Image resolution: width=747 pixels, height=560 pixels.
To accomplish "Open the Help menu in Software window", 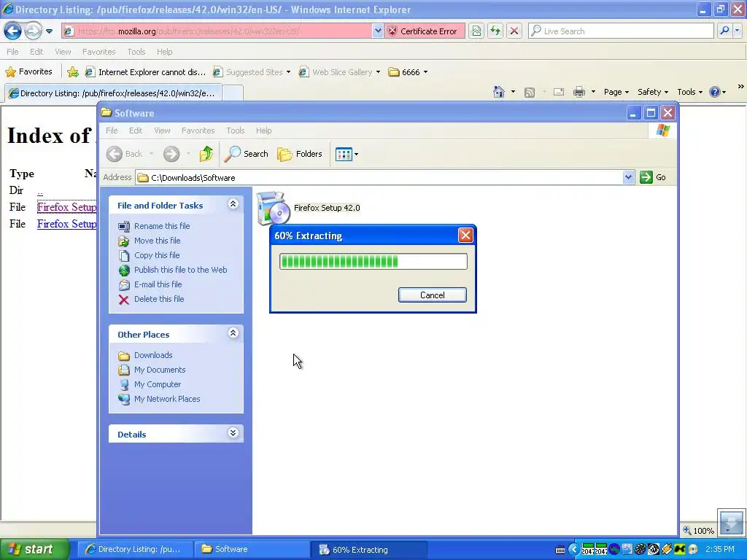I will click(x=263, y=131).
